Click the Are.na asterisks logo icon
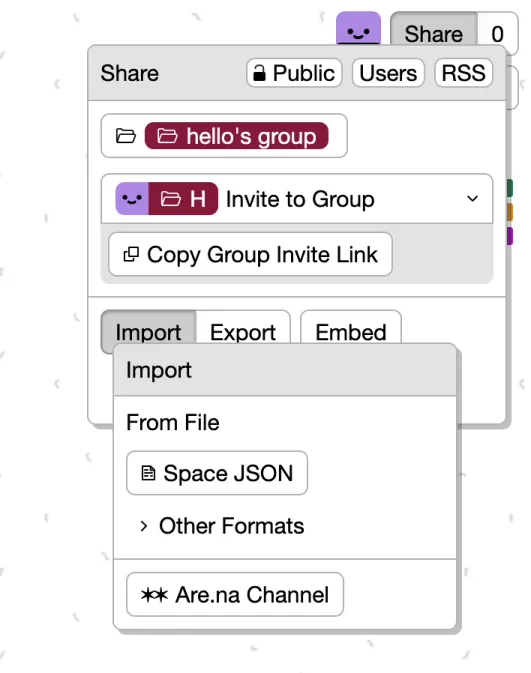 pos(154,595)
